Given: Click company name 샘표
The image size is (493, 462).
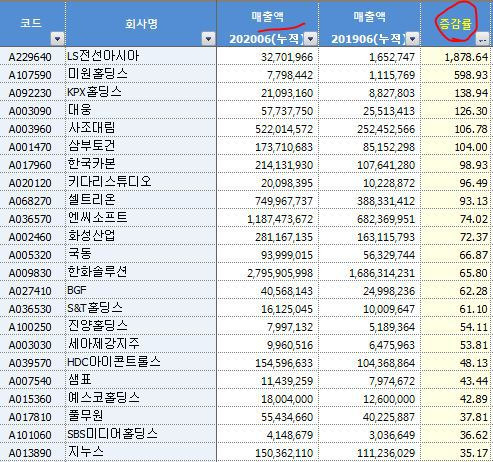Looking at the screenshot, I should (x=79, y=379).
